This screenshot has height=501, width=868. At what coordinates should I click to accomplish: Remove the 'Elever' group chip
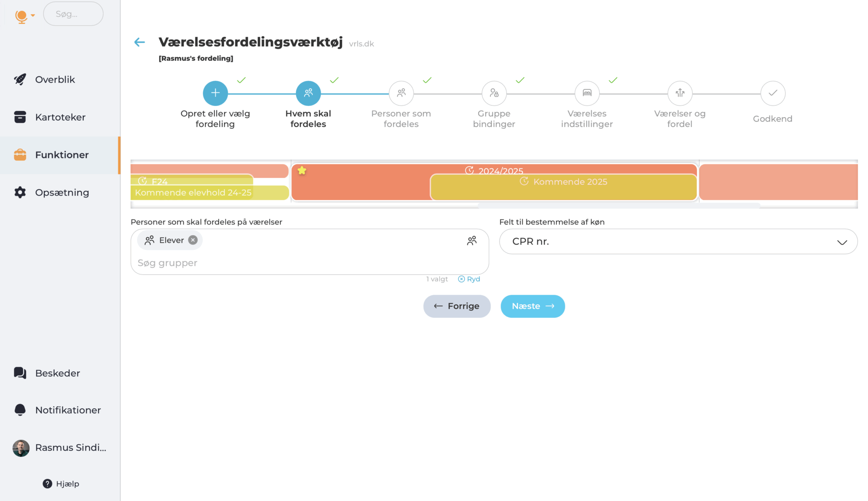193,240
